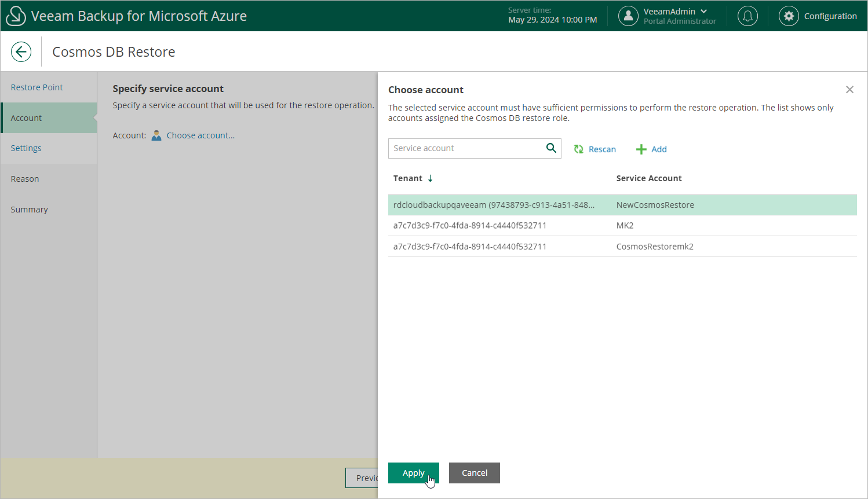Select the Summary step
The width and height of the screenshot is (868, 499).
pyautogui.click(x=49, y=210)
